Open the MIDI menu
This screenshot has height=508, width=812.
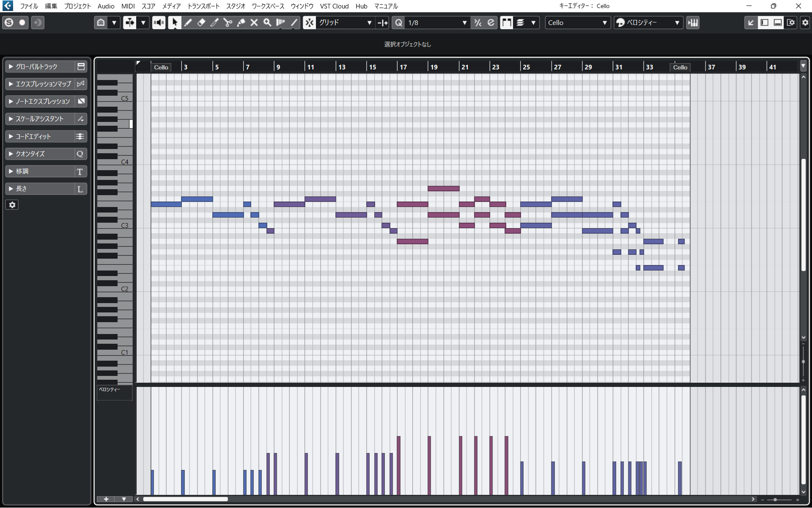[128, 6]
